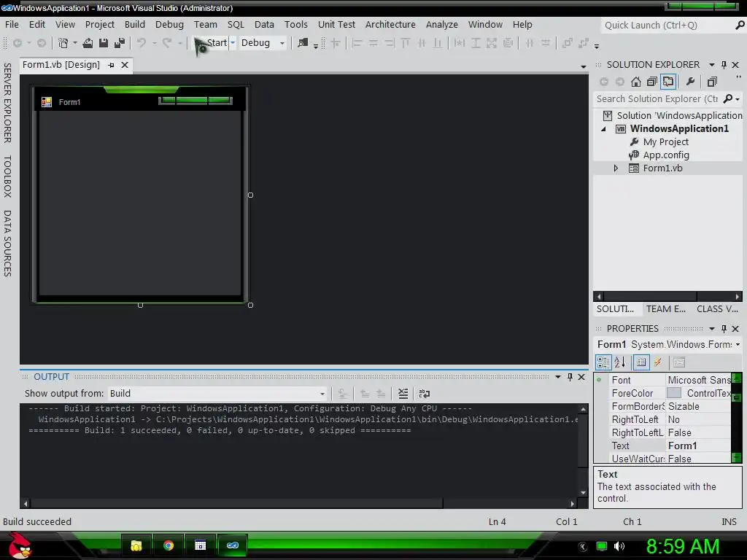Viewport: 747px width, 560px height.
Task: Open the document tabs overflow dropdown
Action: click(584, 66)
